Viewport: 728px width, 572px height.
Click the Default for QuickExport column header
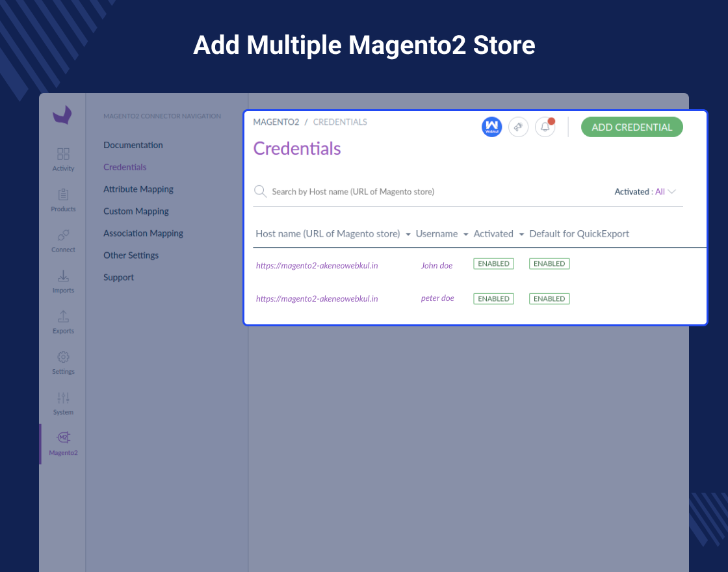pyautogui.click(x=579, y=233)
